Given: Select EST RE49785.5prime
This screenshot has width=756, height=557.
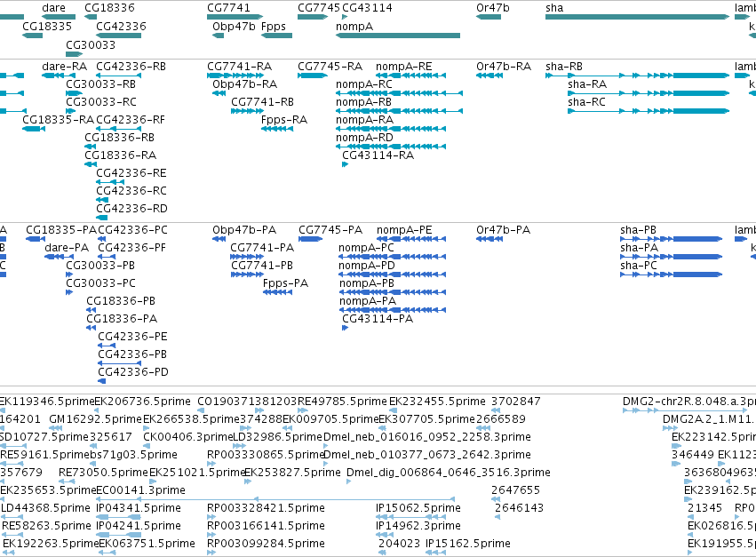Looking at the screenshot, I should point(342,402).
